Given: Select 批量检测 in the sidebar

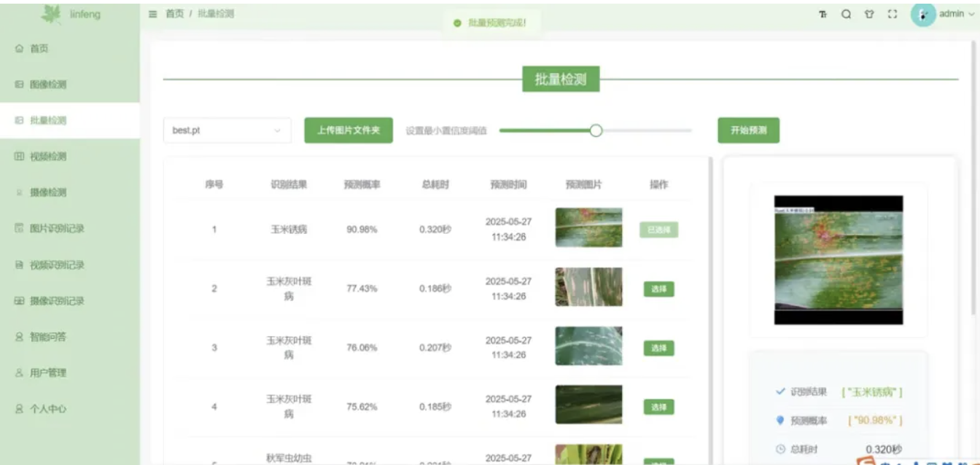Looking at the screenshot, I should tap(70, 120).
